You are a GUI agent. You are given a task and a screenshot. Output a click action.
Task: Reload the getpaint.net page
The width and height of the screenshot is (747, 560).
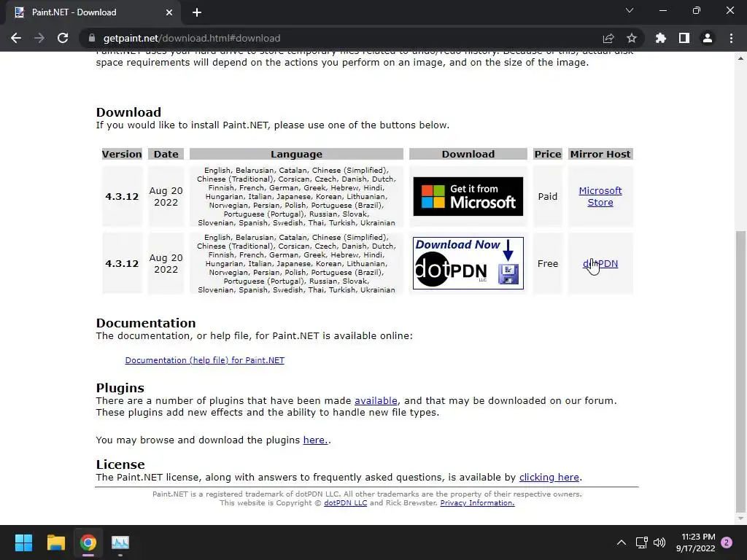click(63, 38)
